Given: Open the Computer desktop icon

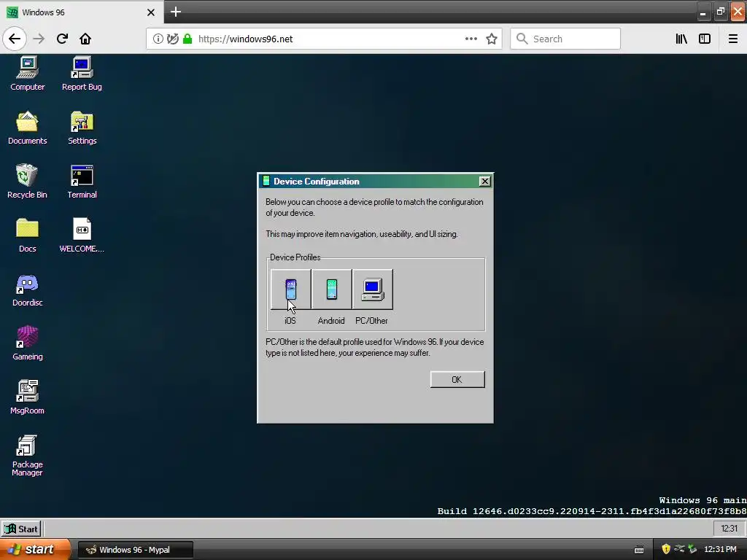Looking at the screenshot, I should 27,73.
